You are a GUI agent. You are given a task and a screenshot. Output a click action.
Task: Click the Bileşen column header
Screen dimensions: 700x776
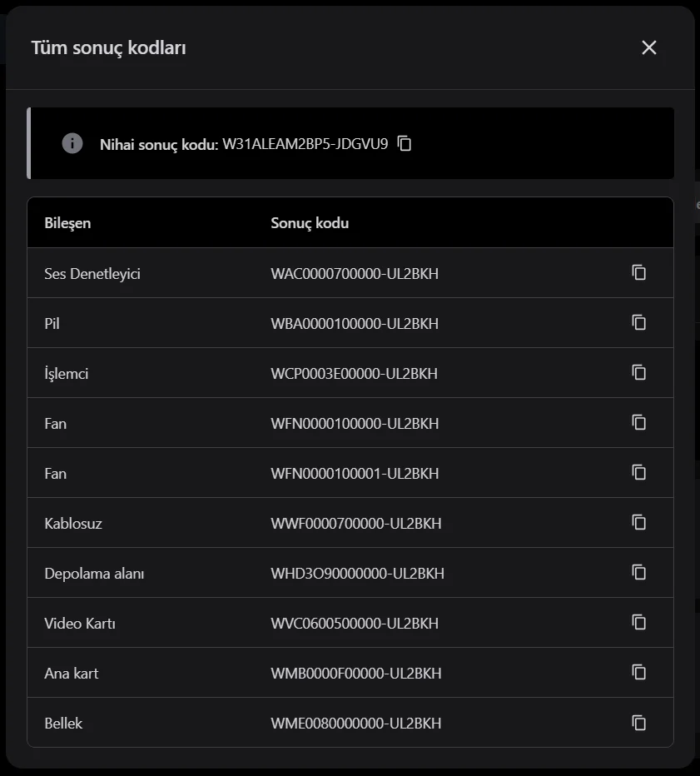(67, 223)
